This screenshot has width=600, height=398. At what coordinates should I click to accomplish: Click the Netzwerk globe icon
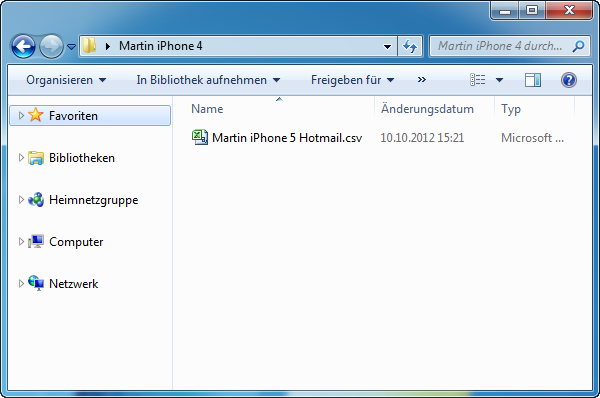coord(36,283)
